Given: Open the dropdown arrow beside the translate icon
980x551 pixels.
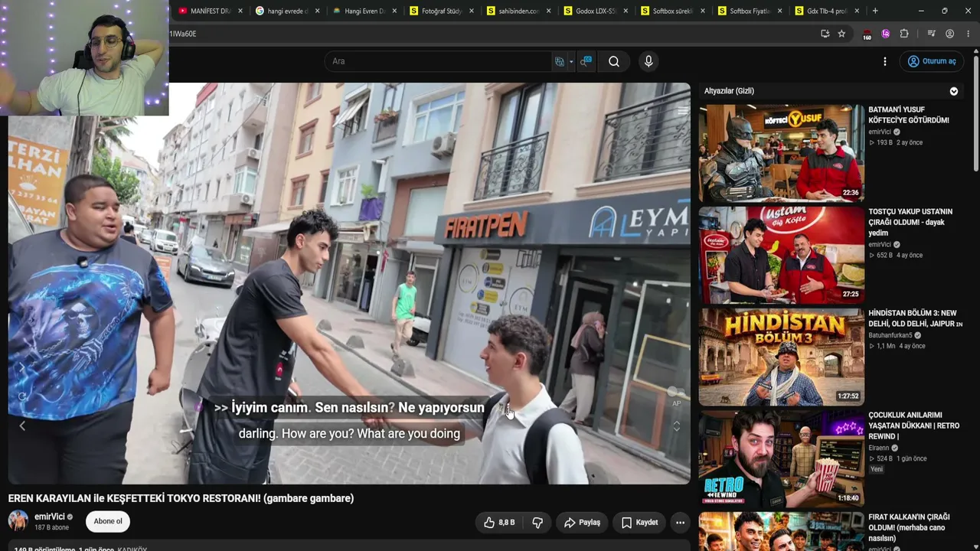Looking at the screenshot, I should (571, 62).
